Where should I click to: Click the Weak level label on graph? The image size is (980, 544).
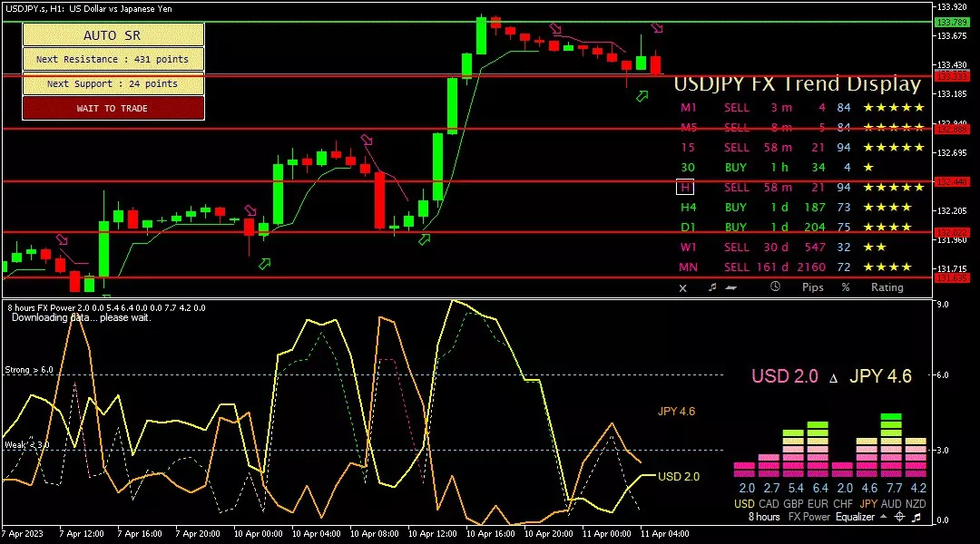(x=26, y=445)
